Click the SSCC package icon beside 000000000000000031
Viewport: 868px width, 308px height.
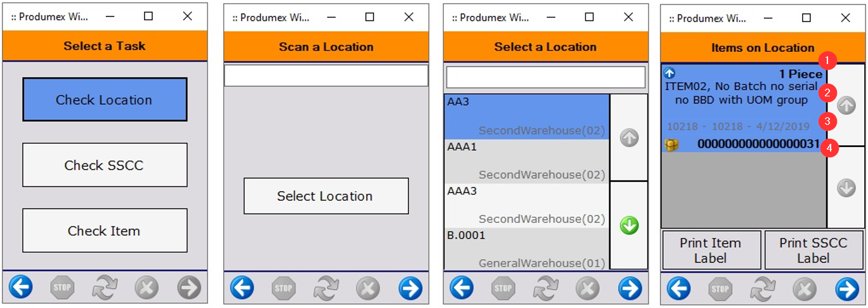pos(671,145)
